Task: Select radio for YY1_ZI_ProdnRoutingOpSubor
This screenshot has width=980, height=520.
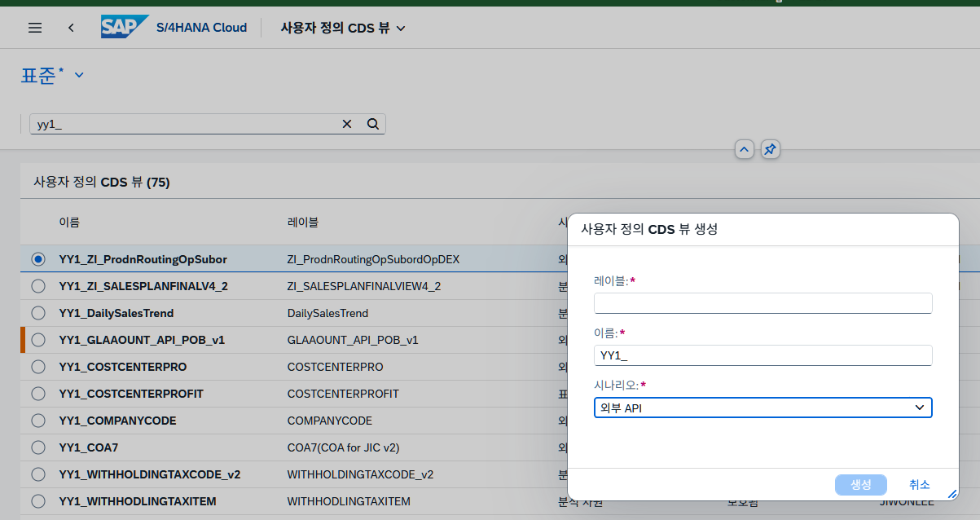Action: 38,259
